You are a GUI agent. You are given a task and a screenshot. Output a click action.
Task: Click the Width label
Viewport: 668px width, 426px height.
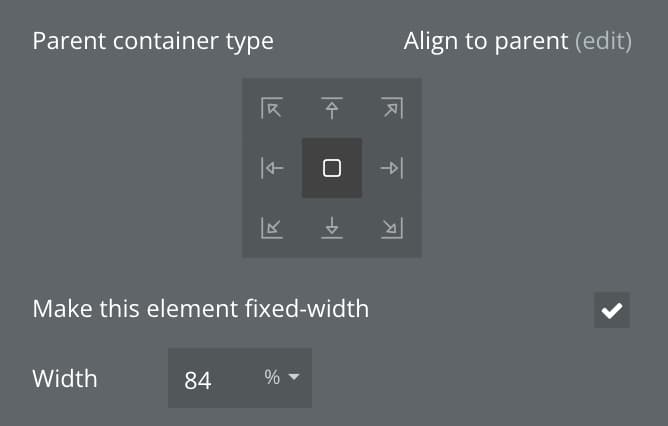coord(65,378)
